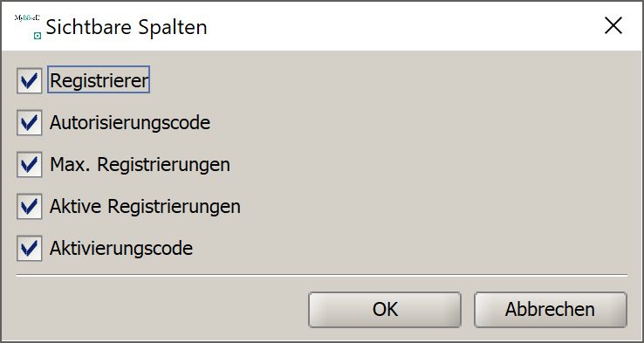
Task: Select the Max. Registrierungen label
Action: 140,165
